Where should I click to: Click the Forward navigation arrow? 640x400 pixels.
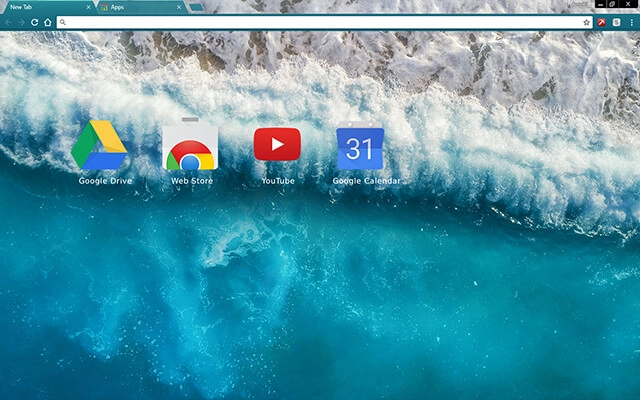point(21,22)
